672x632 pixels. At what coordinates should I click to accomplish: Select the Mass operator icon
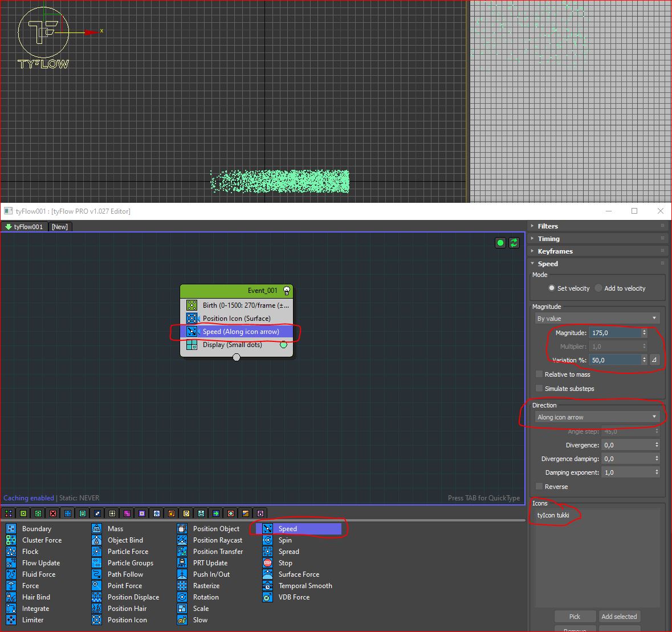click(97, 529)
